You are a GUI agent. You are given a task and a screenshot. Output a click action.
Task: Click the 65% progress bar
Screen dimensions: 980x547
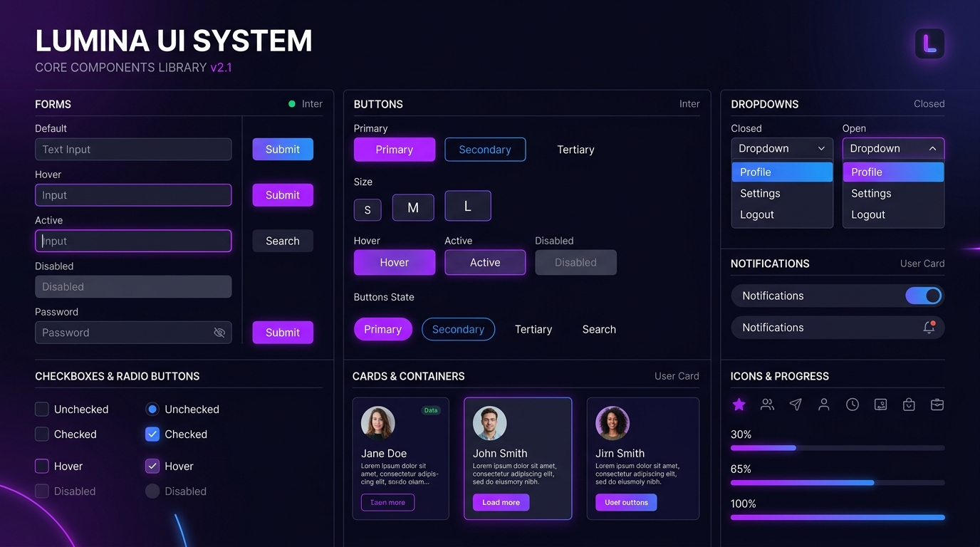[838, 483]
